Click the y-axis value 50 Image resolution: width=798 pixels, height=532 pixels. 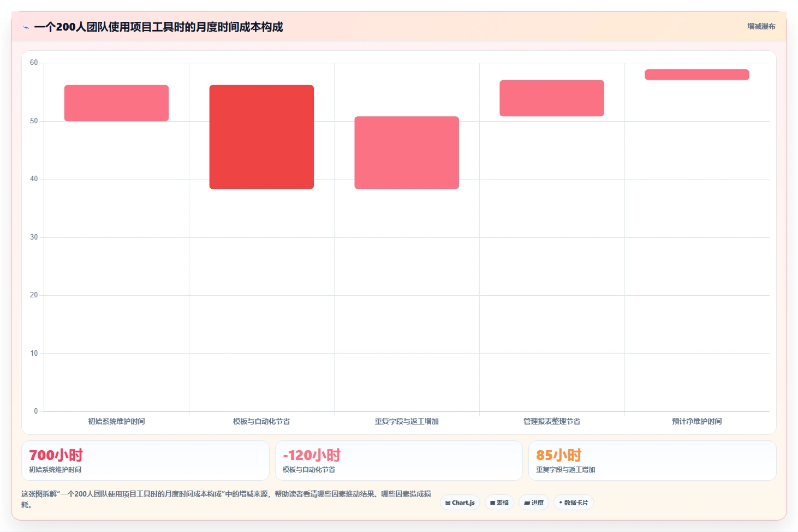(x=34, y=121)
